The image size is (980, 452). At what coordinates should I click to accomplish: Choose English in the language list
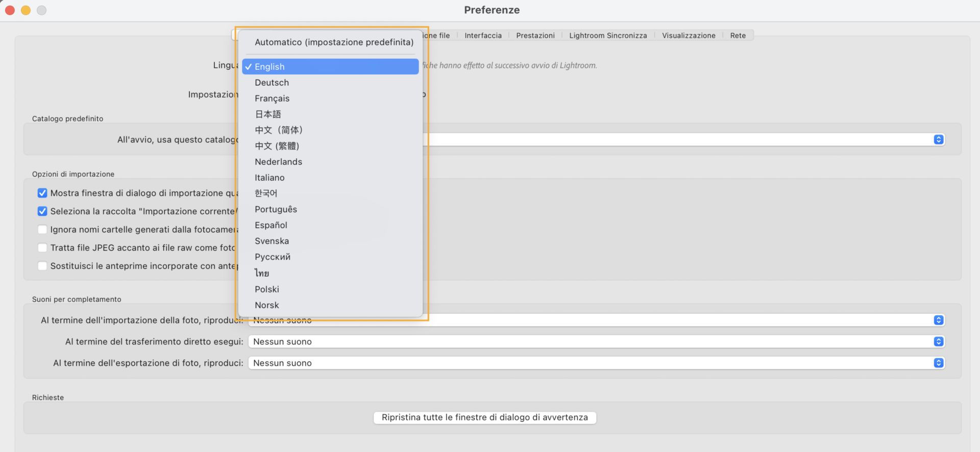[x=330, y=67]
